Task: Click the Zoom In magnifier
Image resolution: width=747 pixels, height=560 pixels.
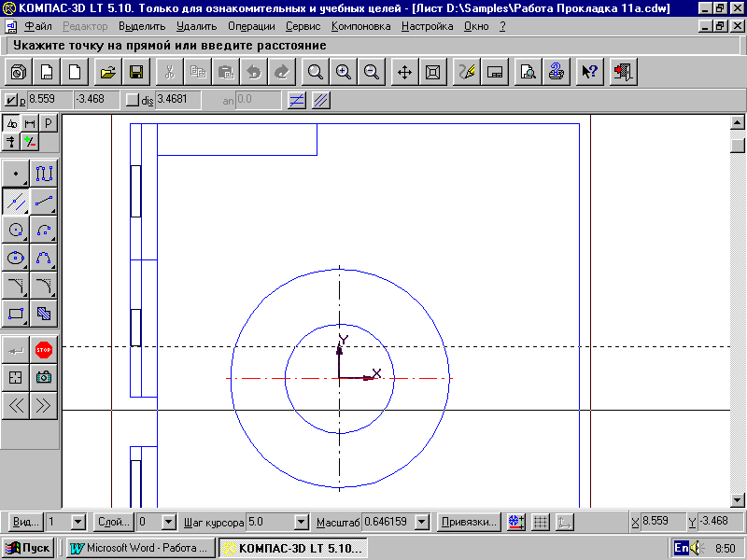Action: point(344,72)
